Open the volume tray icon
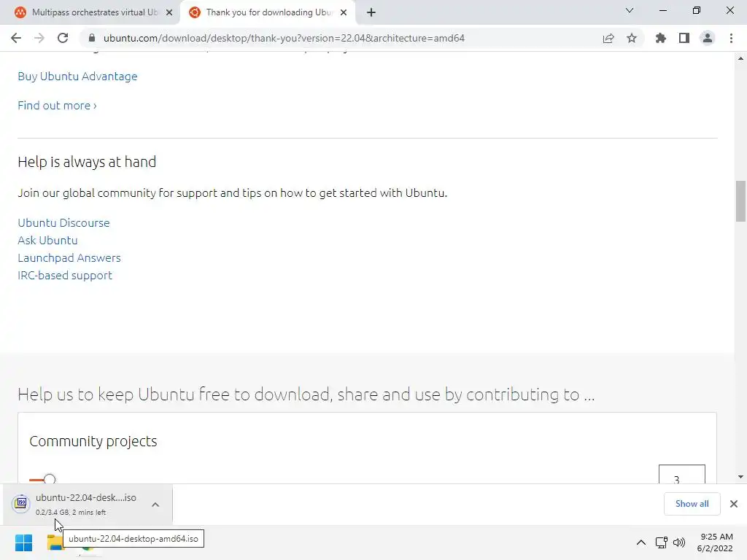Image resolution: width=747 pixels, height=560 pixels. point(679,542)
